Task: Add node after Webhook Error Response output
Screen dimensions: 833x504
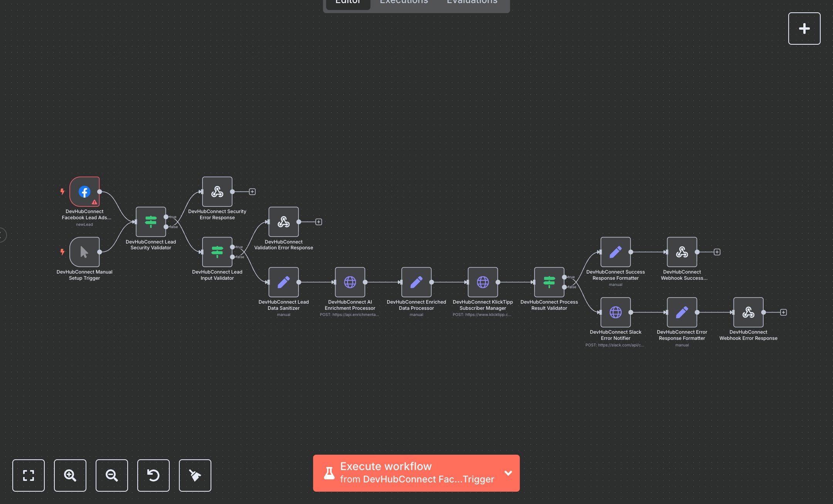Action: tap(783, 312)
